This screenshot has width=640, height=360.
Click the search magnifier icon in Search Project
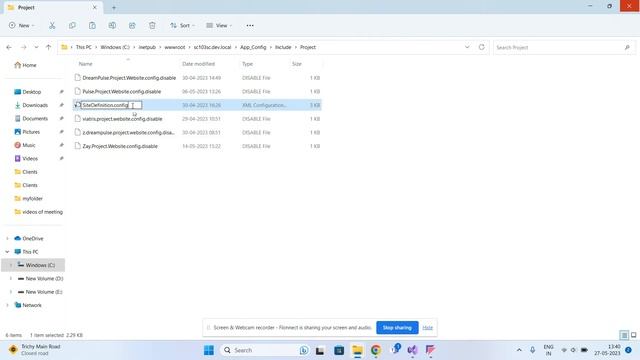tap(627, 47)
